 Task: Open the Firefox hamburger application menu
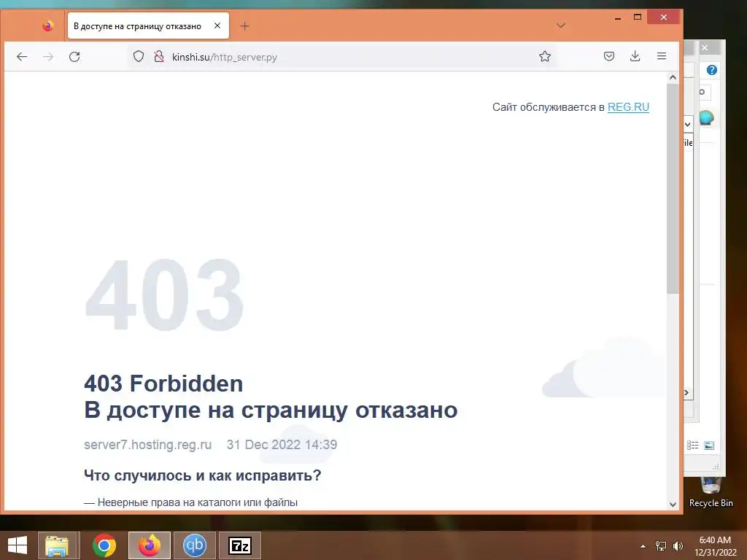pyautogui.click(x=662, y=56)
